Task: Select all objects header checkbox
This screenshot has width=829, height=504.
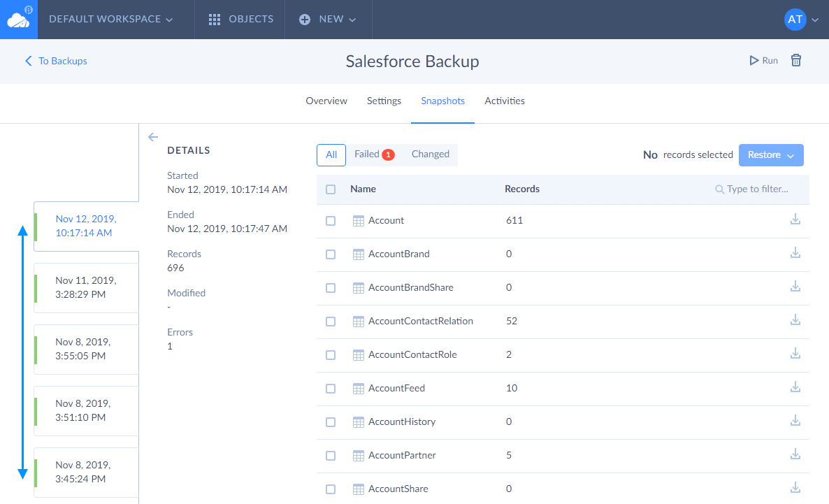Action: 331,189
